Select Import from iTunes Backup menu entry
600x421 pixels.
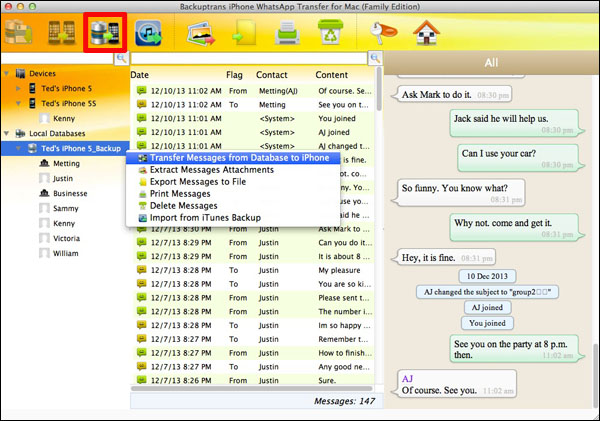coord(205,217)
